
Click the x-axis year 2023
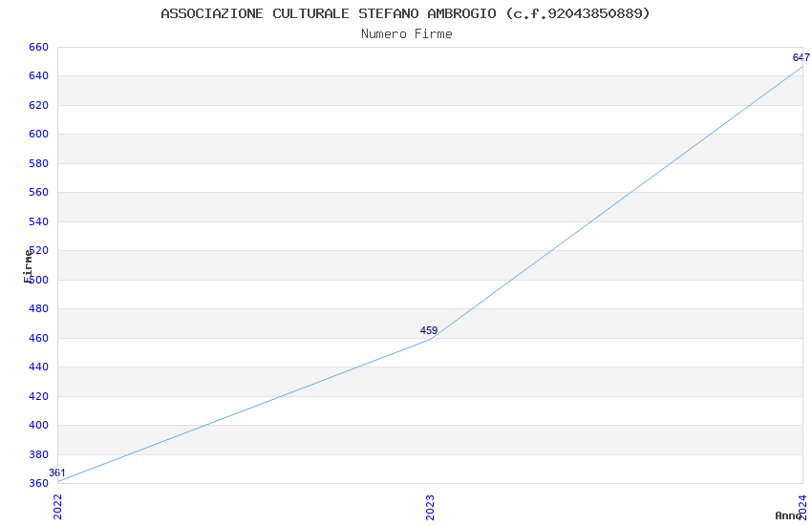430,507
